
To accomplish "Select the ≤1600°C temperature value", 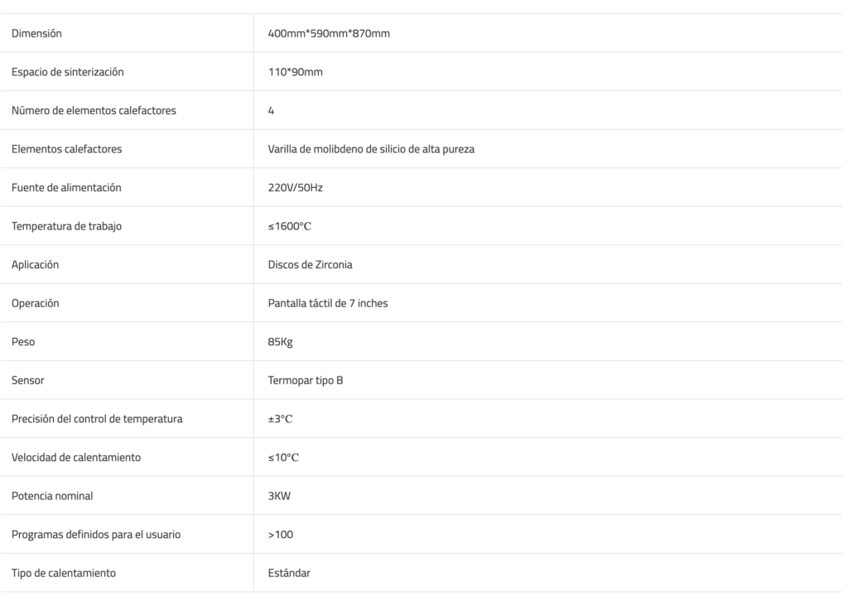I will (290, 226).
